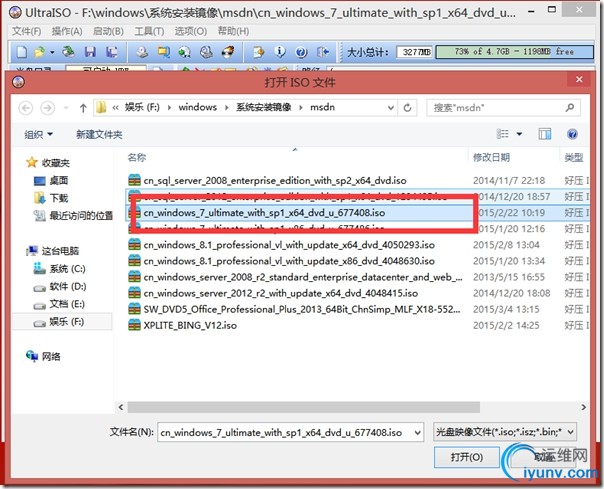The height and width of the screenshot is (489, 604).
Task: Click the Save floppy icon in toolbar
Action: point(90,52)
